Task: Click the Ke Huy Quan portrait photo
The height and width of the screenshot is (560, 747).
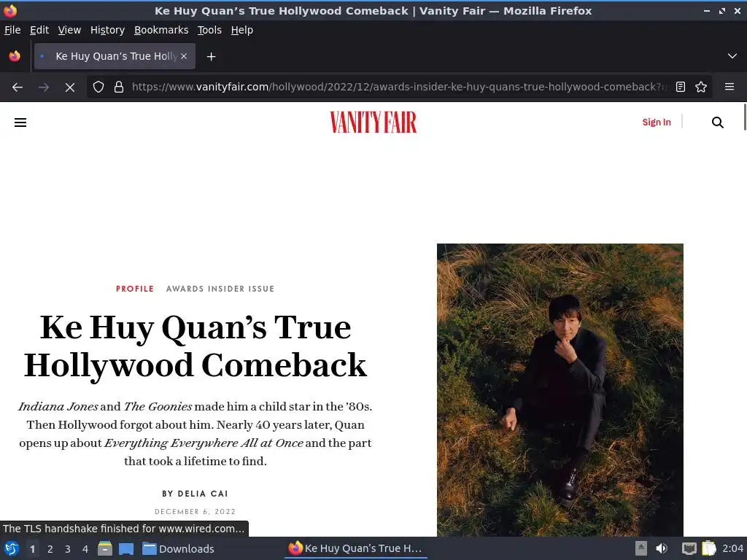Action: click(x=560, y=389)
